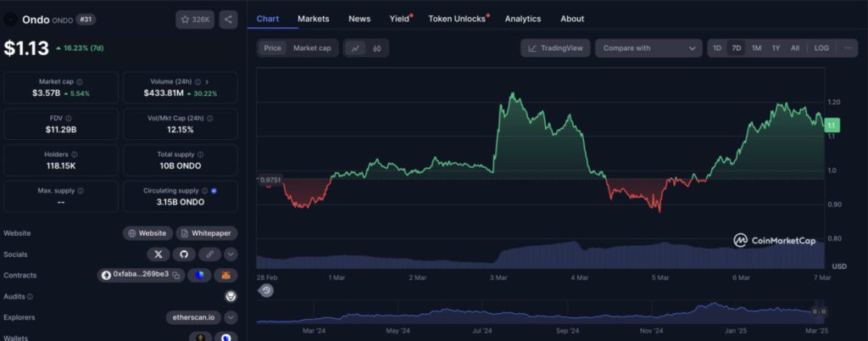Open chart more options menu

click(x=848, y=48)
